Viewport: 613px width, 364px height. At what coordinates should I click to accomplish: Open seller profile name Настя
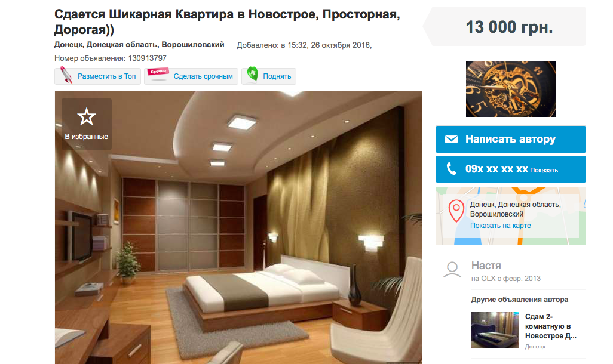[x=486, y=266]
